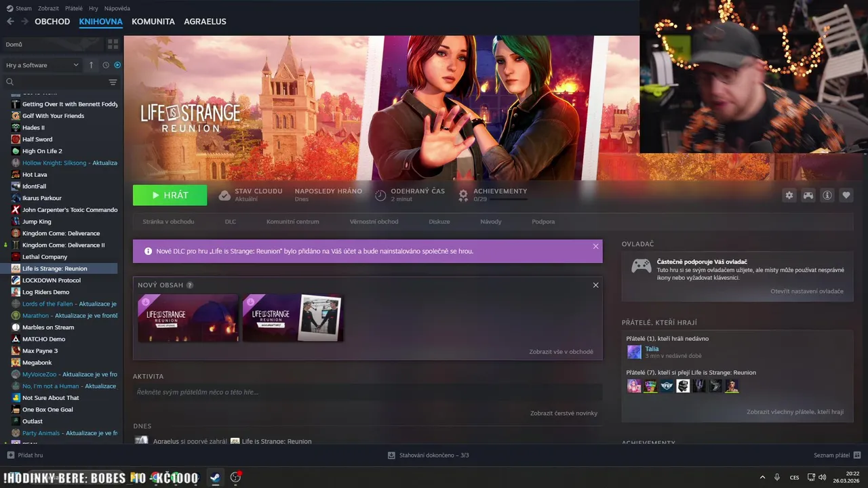Click the achievements cog icon
Viewport: 868px width, 488px height.
tap(463, 195)
